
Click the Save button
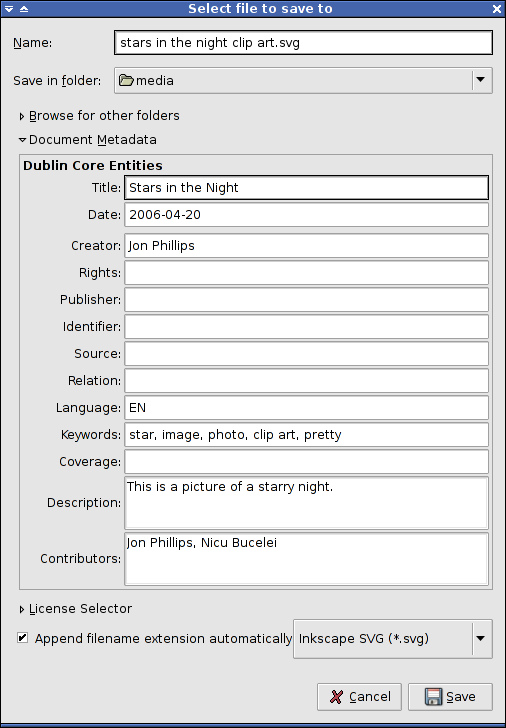pyautogui.click(x=450, y=696)
